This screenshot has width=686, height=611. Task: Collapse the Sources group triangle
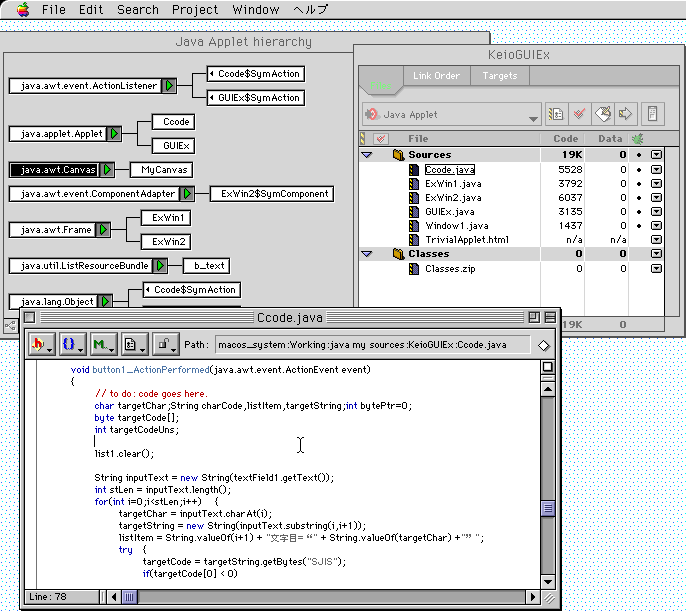click(367, 155)
